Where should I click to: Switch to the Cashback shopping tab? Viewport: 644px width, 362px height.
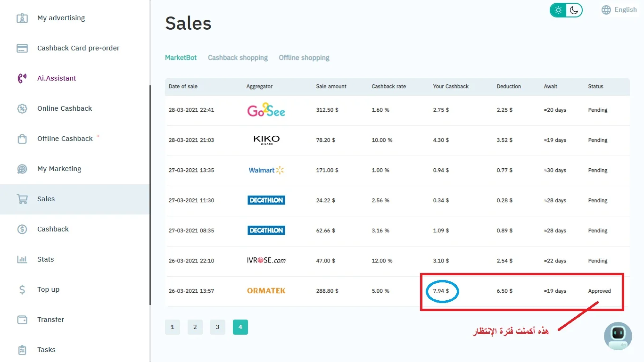click(x=238, y=58)
